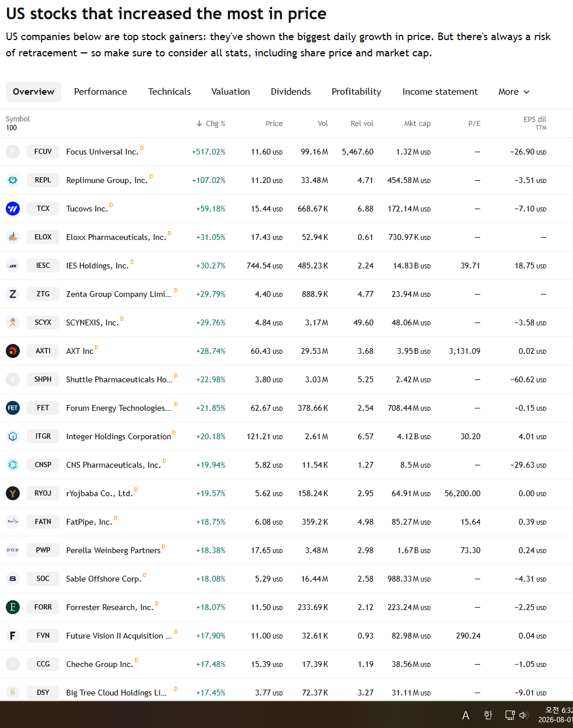Click the SCYX ticker symbol badge
Viewport: 573px width, 728px height.
(x=43, y=322)
